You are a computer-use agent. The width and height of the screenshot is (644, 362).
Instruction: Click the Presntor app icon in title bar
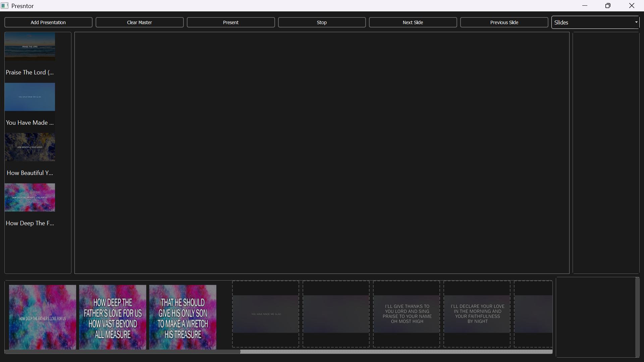tap(5, 5)
